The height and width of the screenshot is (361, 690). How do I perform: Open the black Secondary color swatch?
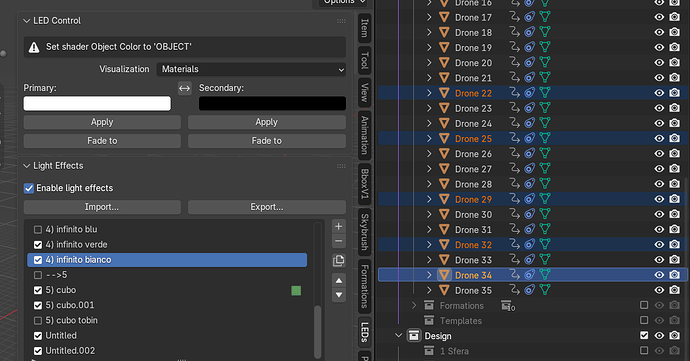272,103
